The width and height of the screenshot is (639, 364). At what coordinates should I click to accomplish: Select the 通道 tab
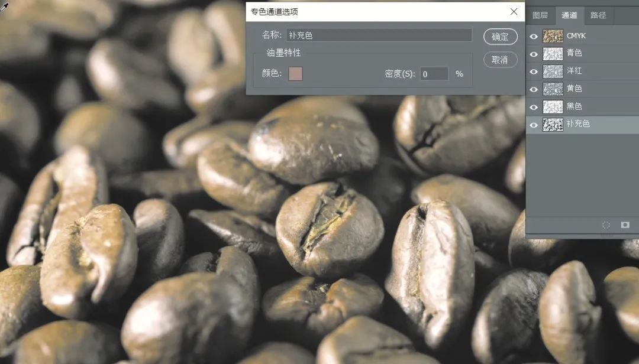pos(569,15)
